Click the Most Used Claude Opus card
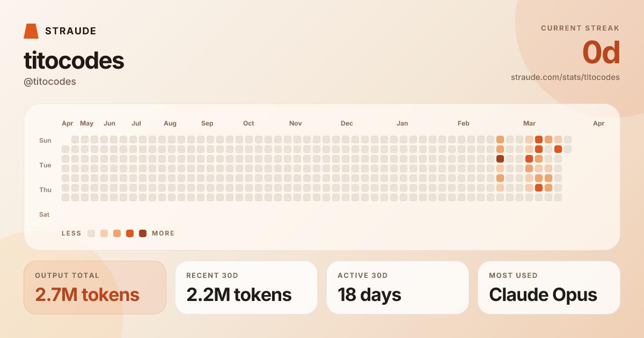Image resolution: width=644 pixels, height=338 pixels. 549,288
